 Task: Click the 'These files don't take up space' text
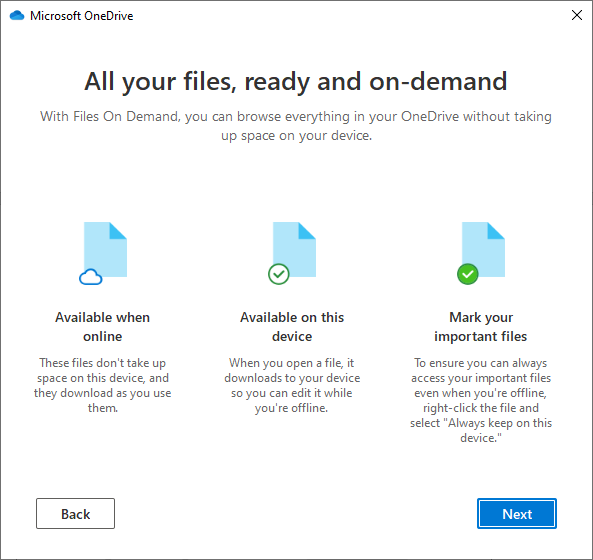pos(102,385)
